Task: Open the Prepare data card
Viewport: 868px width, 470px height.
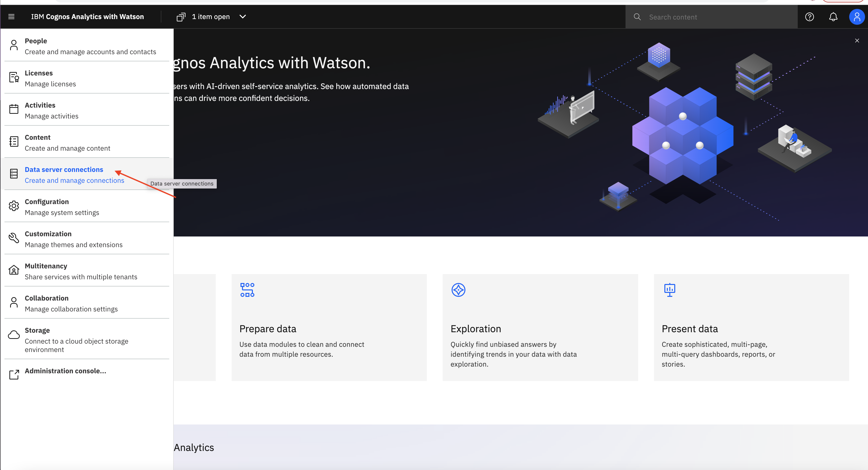Action: [329, 327]
